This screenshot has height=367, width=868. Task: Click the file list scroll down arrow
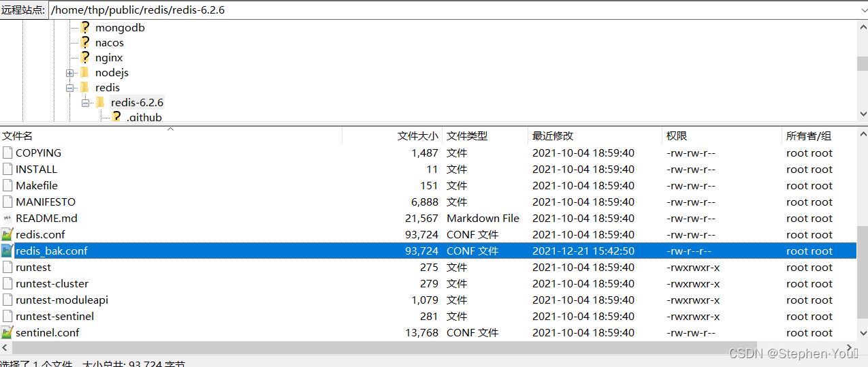[x=863, y=333]
